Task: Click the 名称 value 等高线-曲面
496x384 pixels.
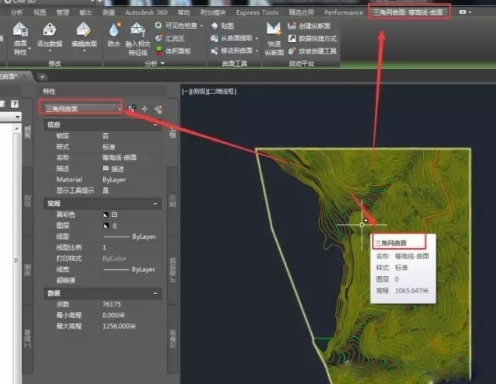Action: [x=119, y=157]
